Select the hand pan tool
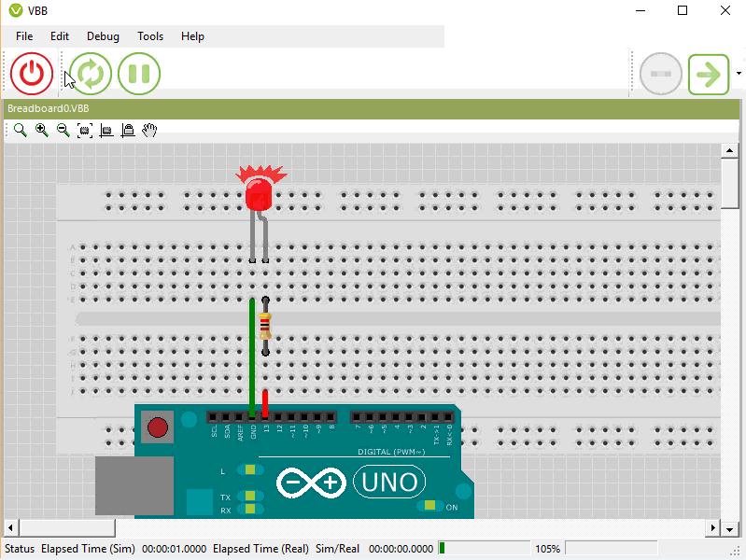This screenshot has width=746, height=560. coord(149,130)
